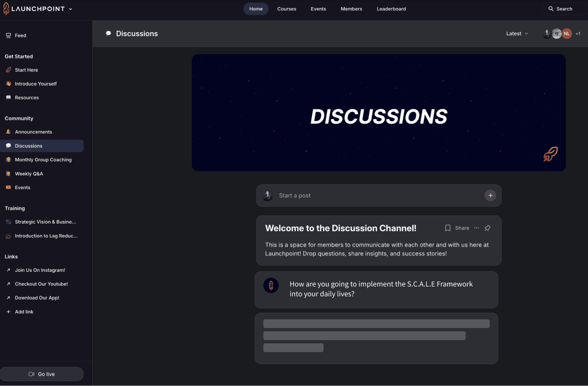Click Add link in sidebar
The width and height of the screenshot is (588, 386).
(x=24, y=312)
